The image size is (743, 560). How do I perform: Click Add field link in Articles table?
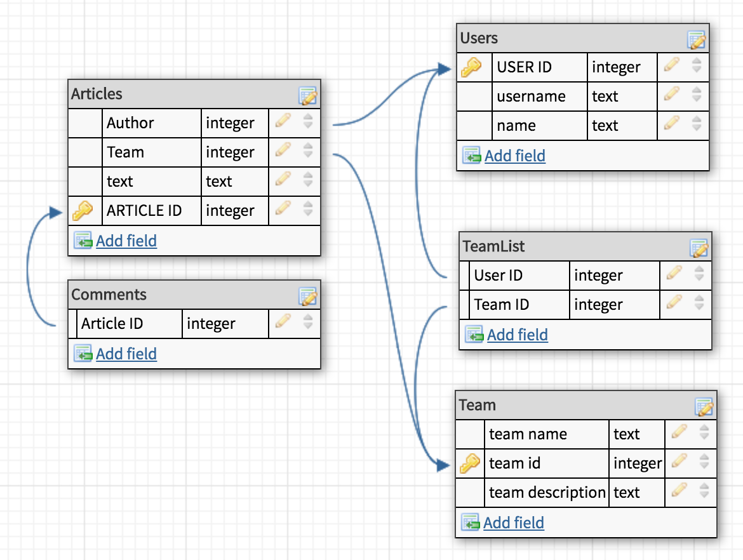pos(126,241)
